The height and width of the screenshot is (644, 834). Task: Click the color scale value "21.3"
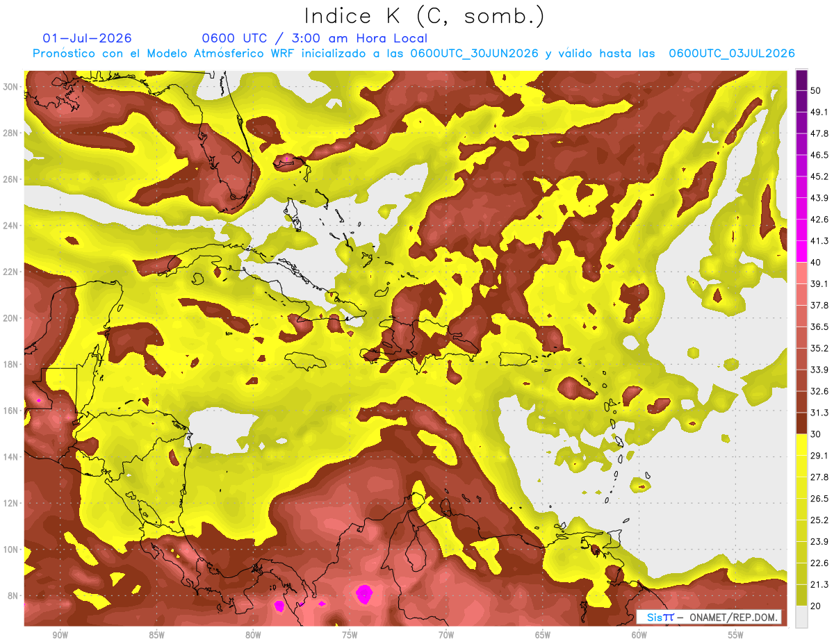819,585
